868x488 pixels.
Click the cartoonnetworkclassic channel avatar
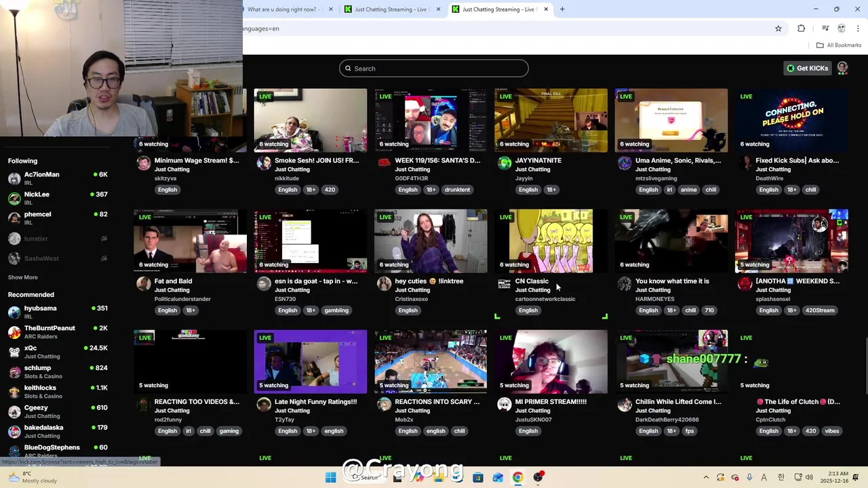[505, 283]
